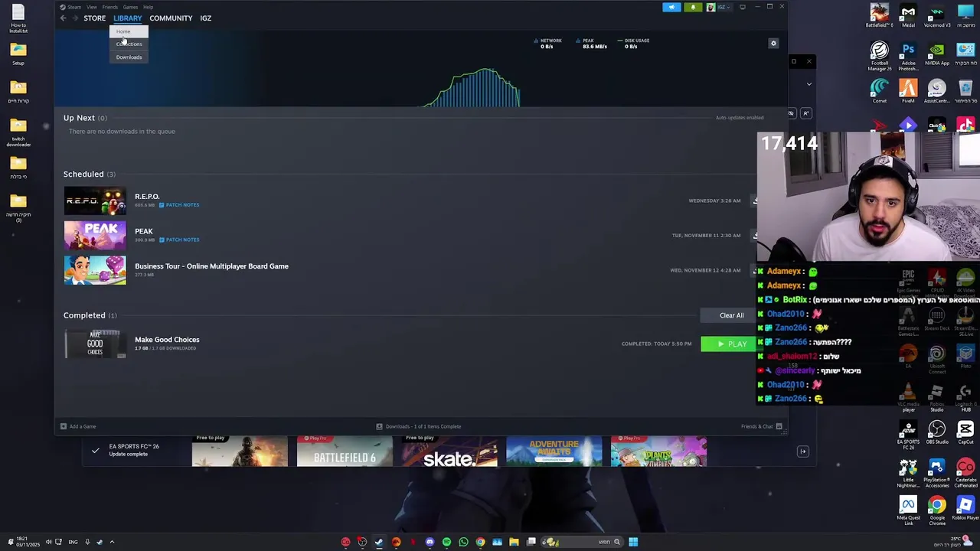Image resolution: width=980 pixels, height=551 pixels.
Task: Open the Add a Game plus icon
Action: pyautogui.click(x=64, y=426)
